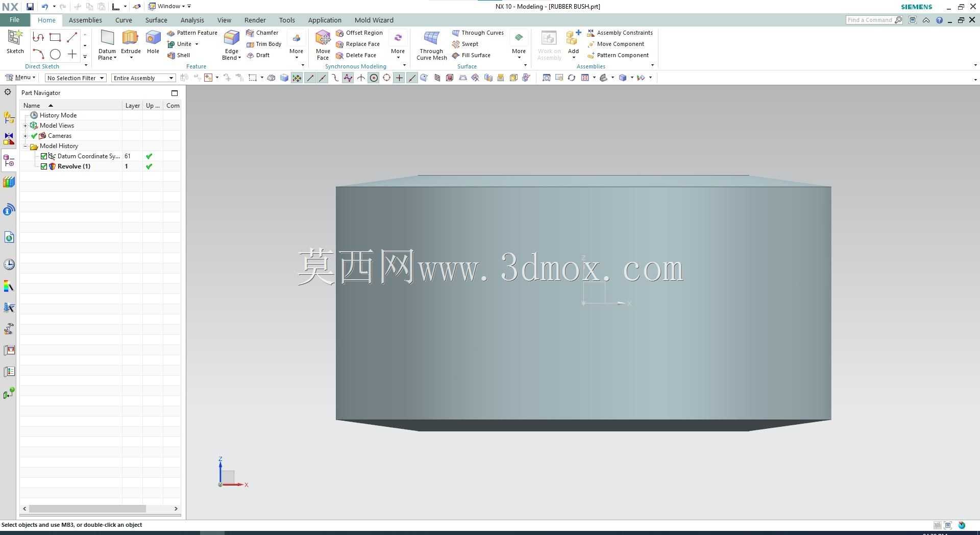Open the Resource bar settings gear

coord(8,92)
